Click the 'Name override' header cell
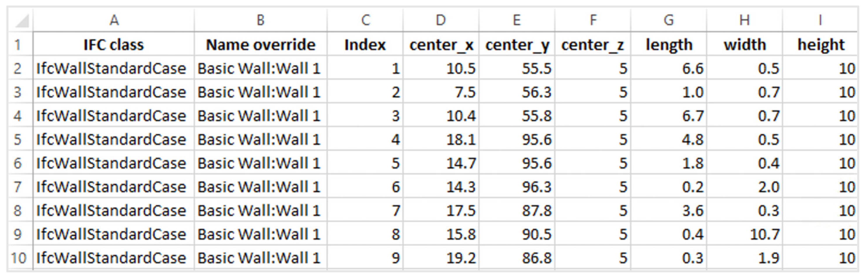This screenshot has width=868, height=279. 260,45
